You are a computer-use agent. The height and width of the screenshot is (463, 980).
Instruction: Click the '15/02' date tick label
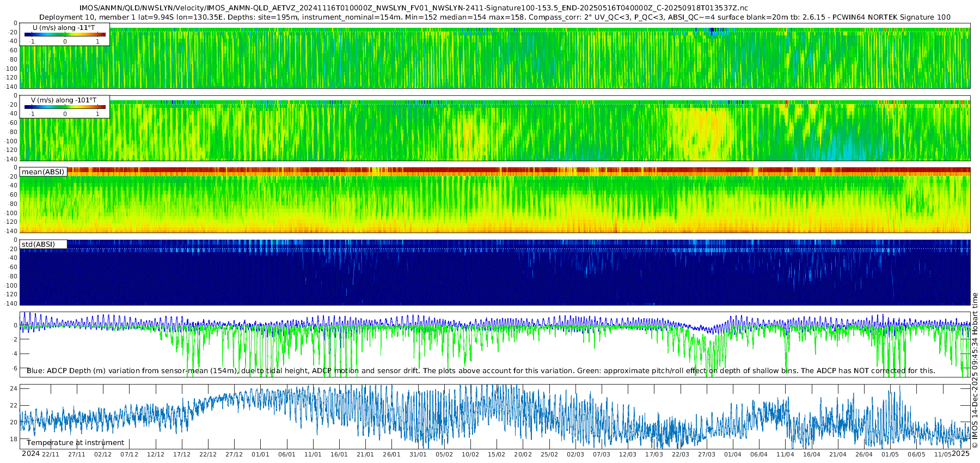point(497,454)
